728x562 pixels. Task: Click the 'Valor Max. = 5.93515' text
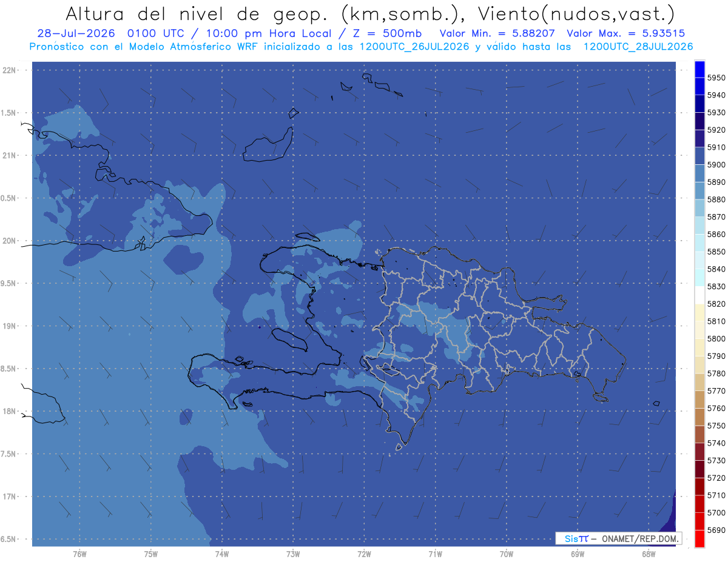625,33
